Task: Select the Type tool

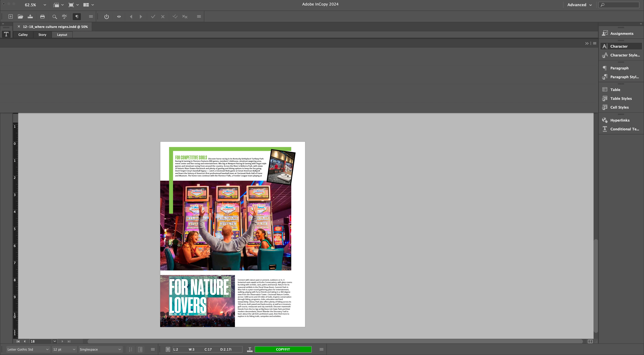Action: pyautogui.click(x=6, y=34)
